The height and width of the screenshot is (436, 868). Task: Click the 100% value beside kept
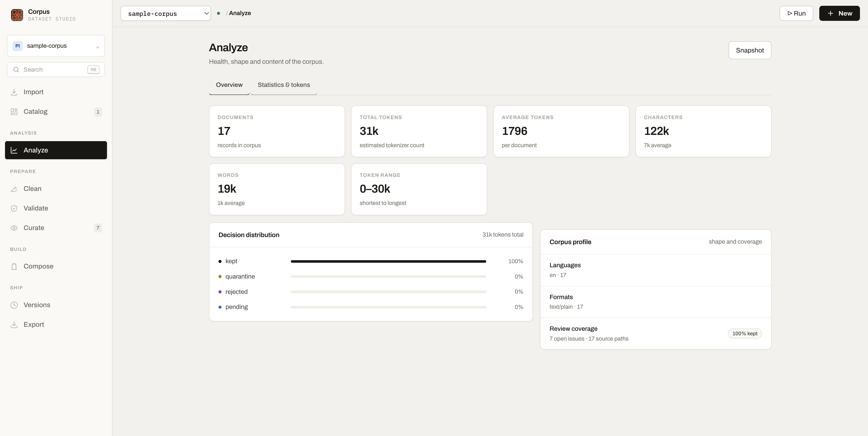tap(516, 261)
